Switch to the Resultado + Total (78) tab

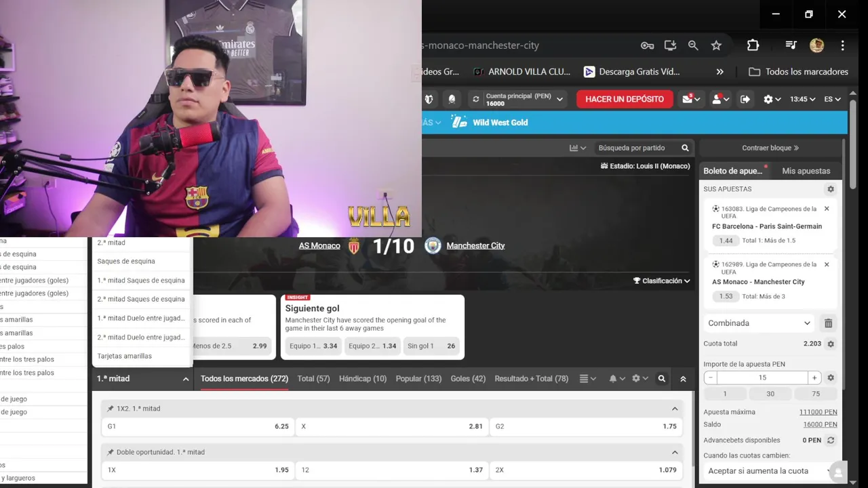click(532, 379)
